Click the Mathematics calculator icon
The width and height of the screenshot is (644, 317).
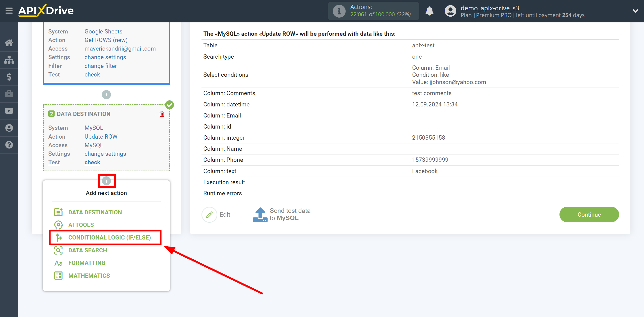(58, 276)
